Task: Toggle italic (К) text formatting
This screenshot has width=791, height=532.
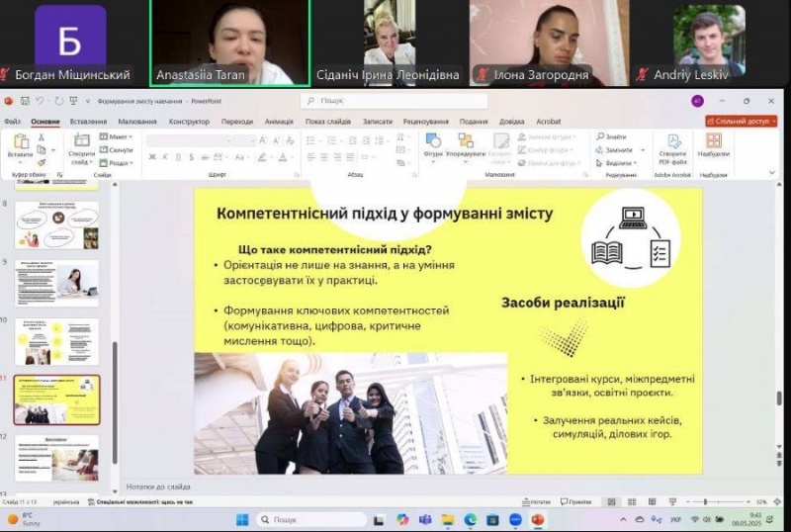Action: click(164, 157)
